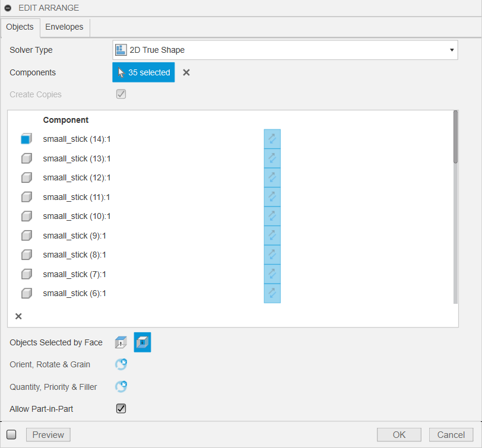
Task: Click the component list vertical scrollbar
Action: click(455, 137)
